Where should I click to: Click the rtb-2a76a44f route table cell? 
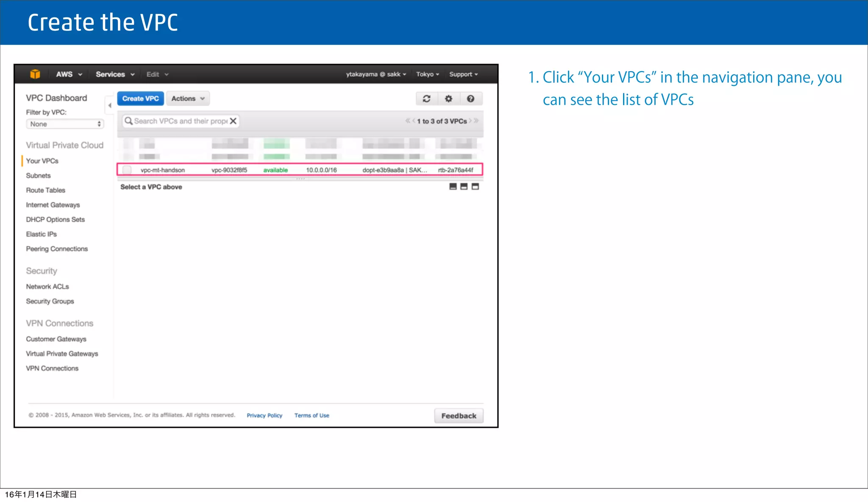[456, 170]
